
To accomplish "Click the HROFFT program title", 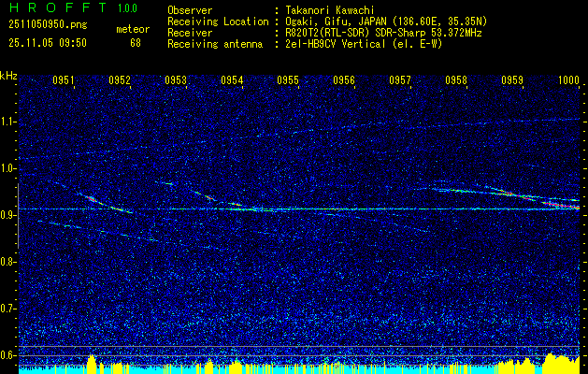I will (x=58, y=7).
